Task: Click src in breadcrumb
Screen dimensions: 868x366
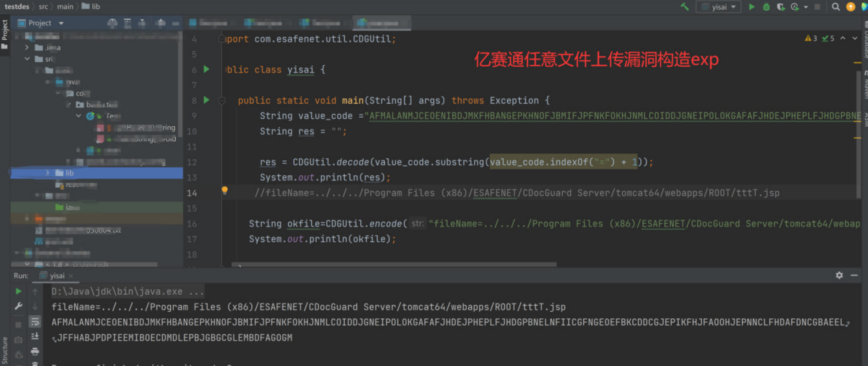Action: [43, 6]
